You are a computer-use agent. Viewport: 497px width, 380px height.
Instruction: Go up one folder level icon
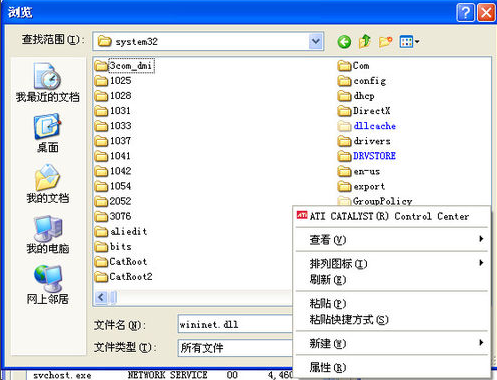[365, 42]
